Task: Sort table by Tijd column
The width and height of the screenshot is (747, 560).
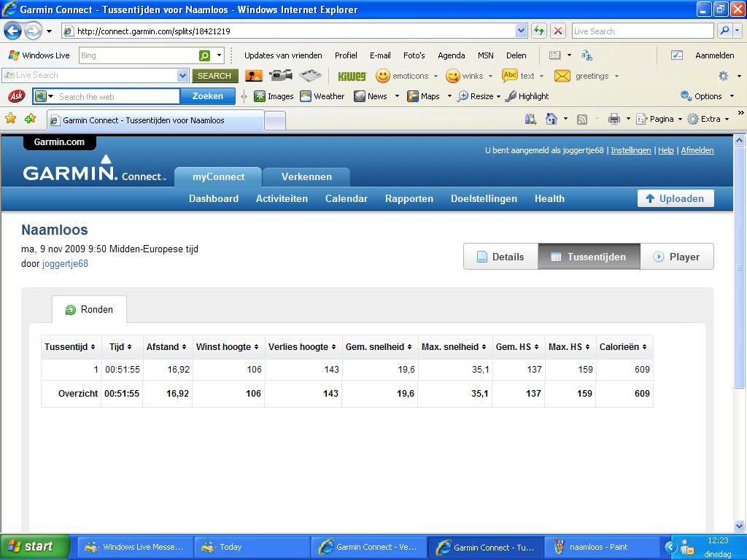Action: pyautogui.click(x=120, y=347)
